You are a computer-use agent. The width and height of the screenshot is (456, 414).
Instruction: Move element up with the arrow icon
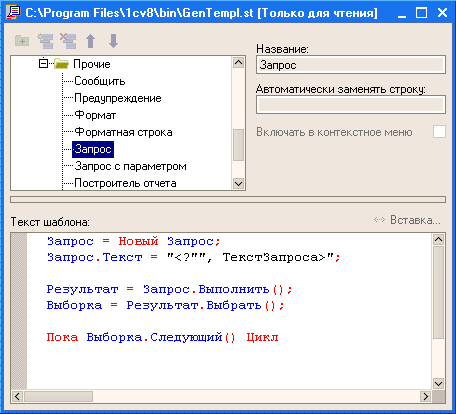(x=91, y=41)
